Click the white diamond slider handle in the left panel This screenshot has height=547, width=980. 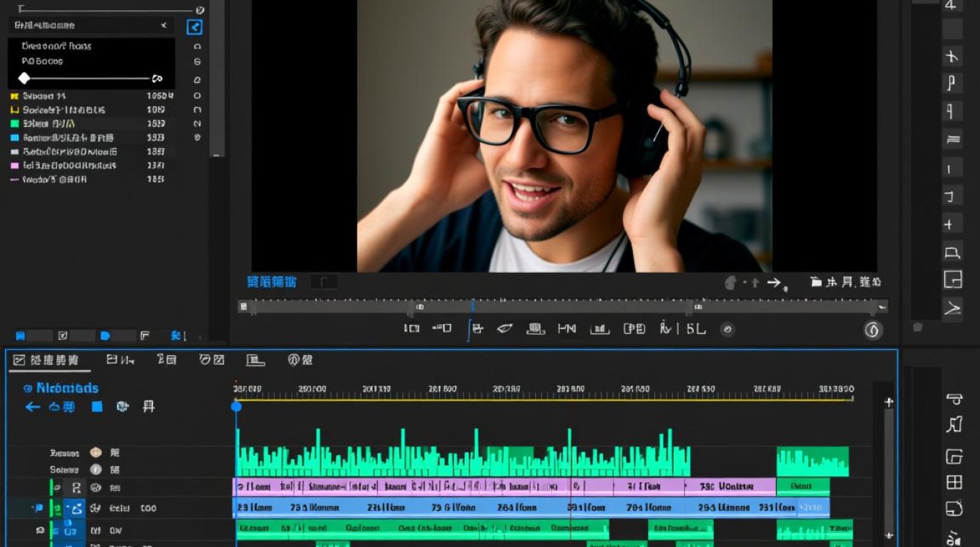[24, 78]
